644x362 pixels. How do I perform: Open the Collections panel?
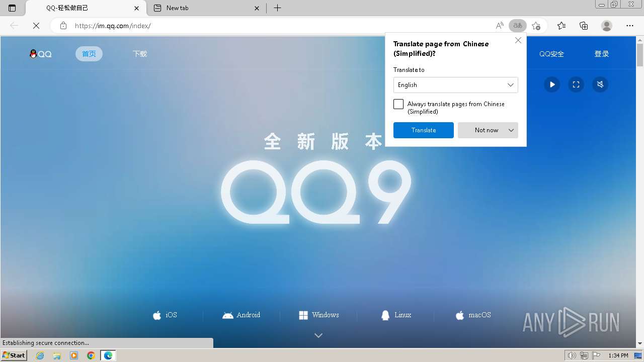point(584,26)
